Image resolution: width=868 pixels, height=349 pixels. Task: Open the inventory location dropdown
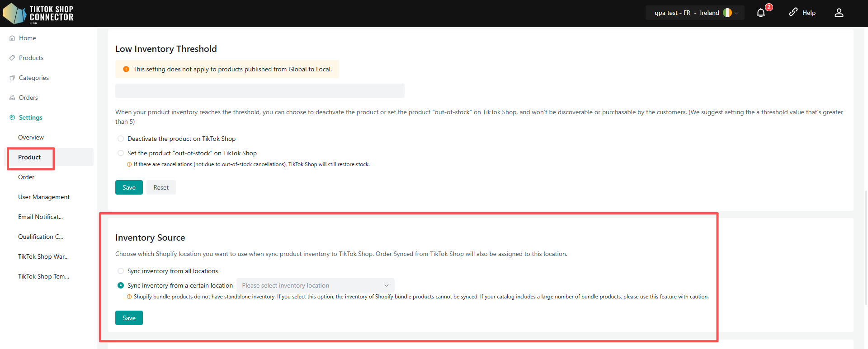(316, 285)
